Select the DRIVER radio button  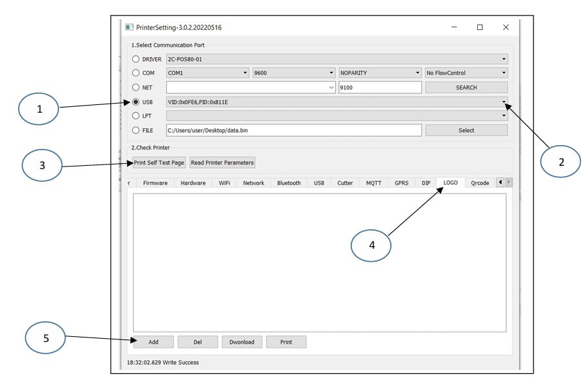coord(135,59)
